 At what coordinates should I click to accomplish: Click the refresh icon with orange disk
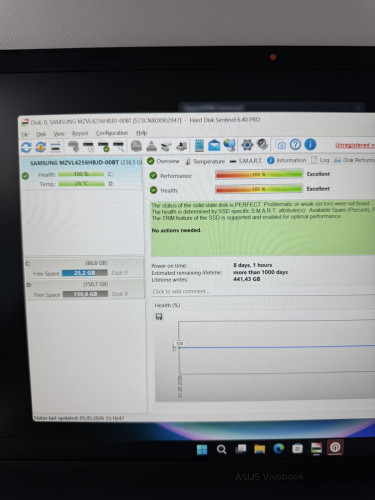coord(41,147)
